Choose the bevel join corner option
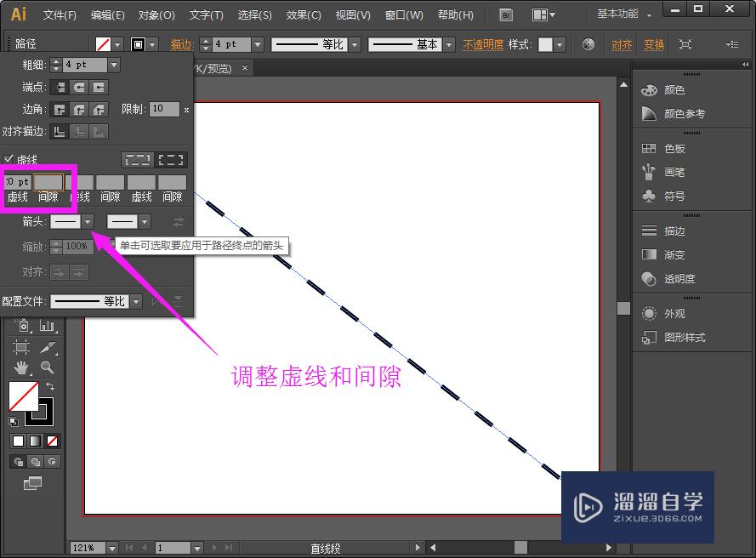756x558 pixels. click(x=99, y=110)
